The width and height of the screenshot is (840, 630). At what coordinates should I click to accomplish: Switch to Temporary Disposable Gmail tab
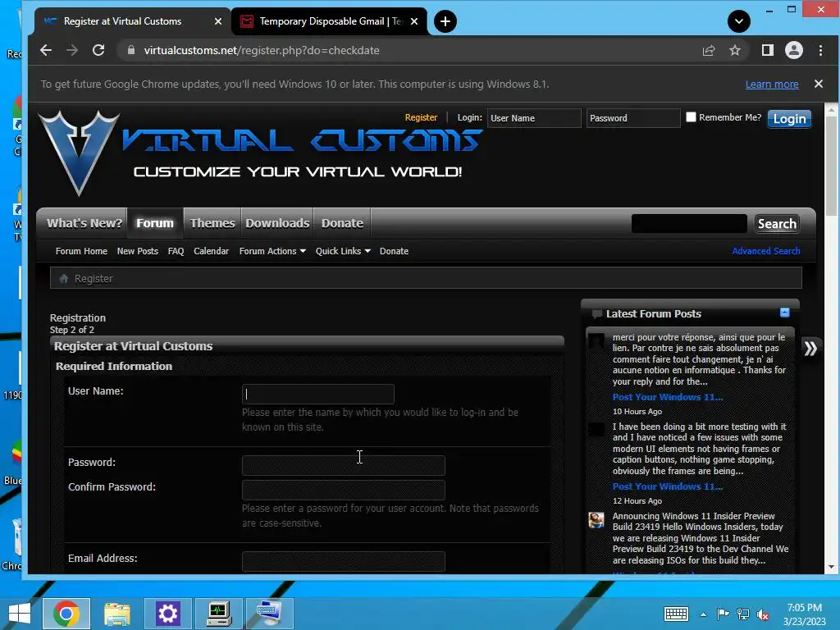click(330, 21)
